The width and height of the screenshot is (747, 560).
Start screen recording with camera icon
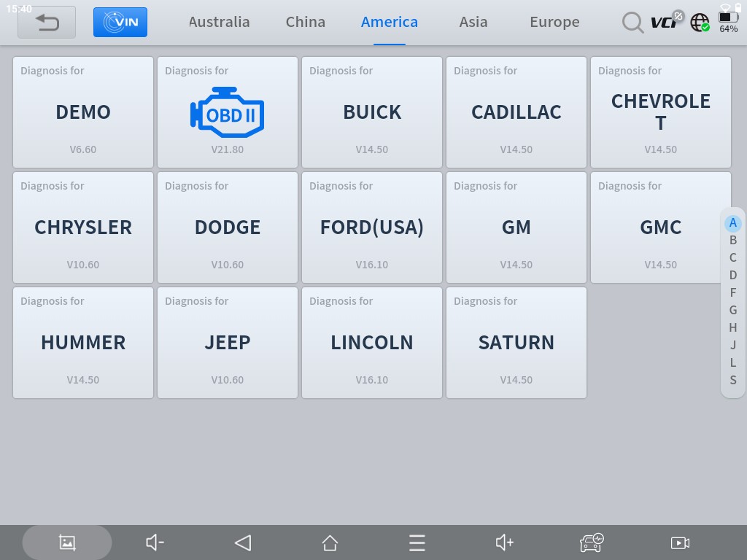pyautogui.click(x=679, y=542)
